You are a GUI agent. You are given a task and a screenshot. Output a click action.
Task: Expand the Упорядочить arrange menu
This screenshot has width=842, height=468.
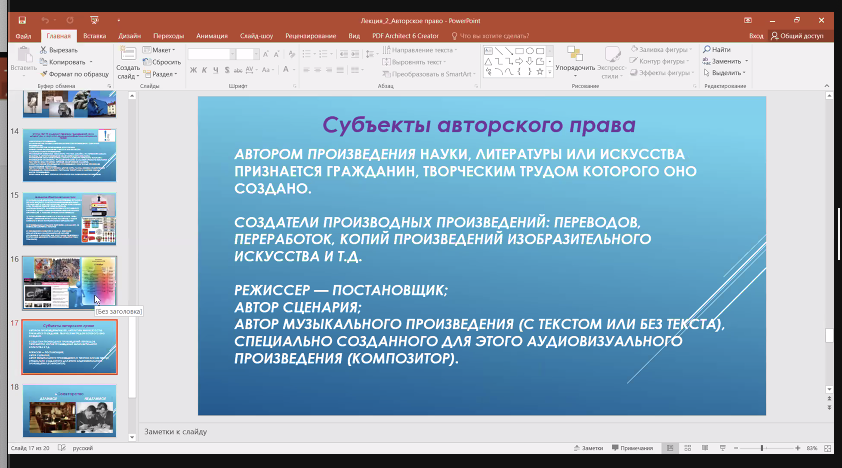[575, 62]
